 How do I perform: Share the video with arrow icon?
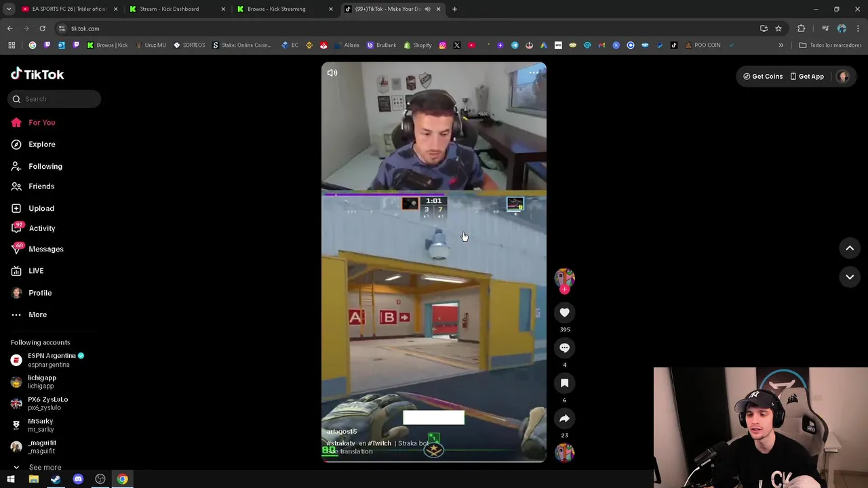pyautogui.click(x=564, y=418)
